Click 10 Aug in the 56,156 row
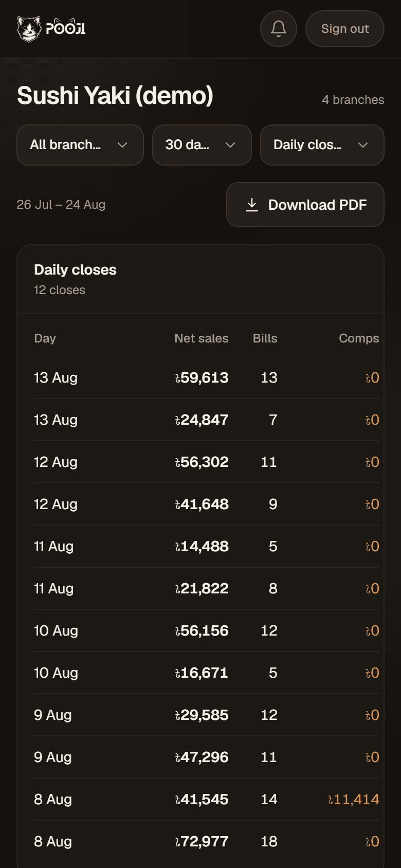401x868 pixels. pos(56,631)
